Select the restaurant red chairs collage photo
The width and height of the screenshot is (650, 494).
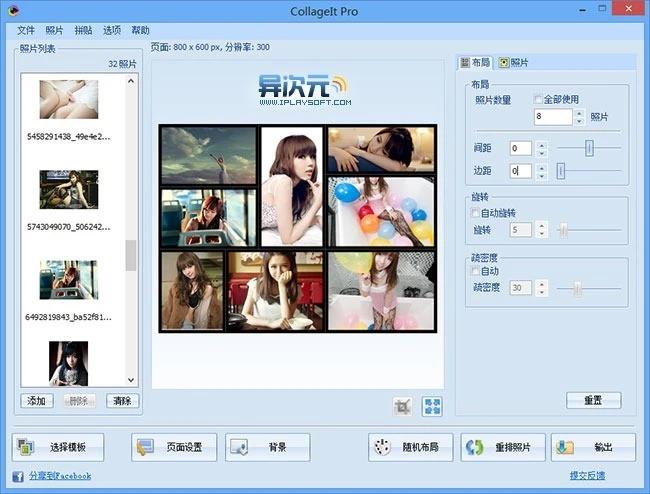pos(276,291)
